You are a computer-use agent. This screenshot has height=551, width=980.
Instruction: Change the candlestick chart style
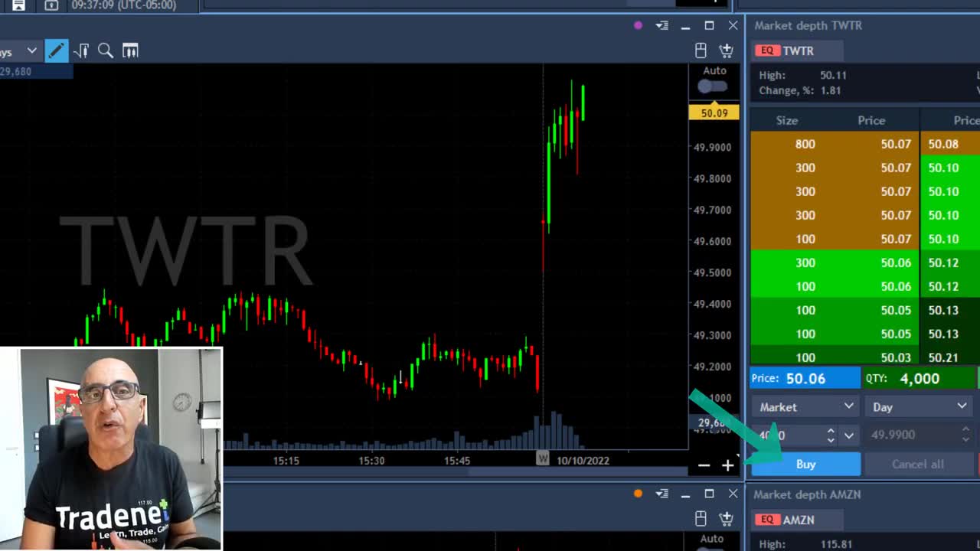pyautogui.click(x=130, y=51)
